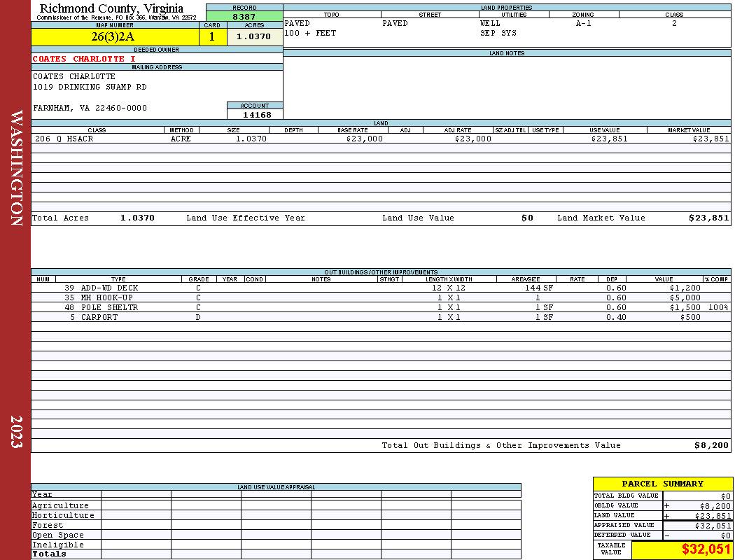
Task: Click the 2023 year sidebar label
Action: [x=16, y=432]
